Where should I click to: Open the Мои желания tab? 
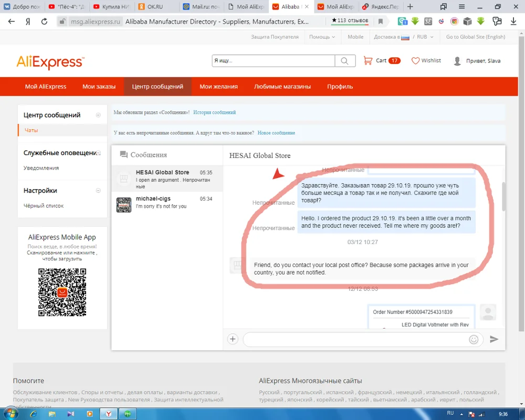(x=218, y=87)
